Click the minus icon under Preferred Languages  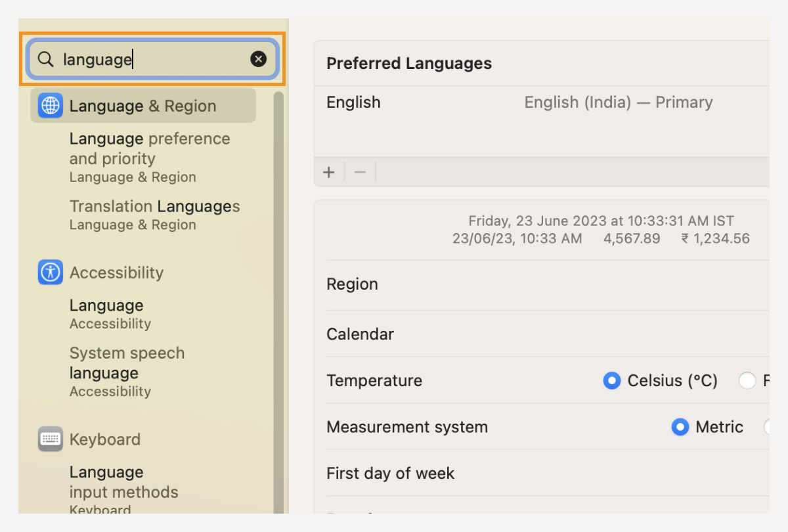[360, 171]
